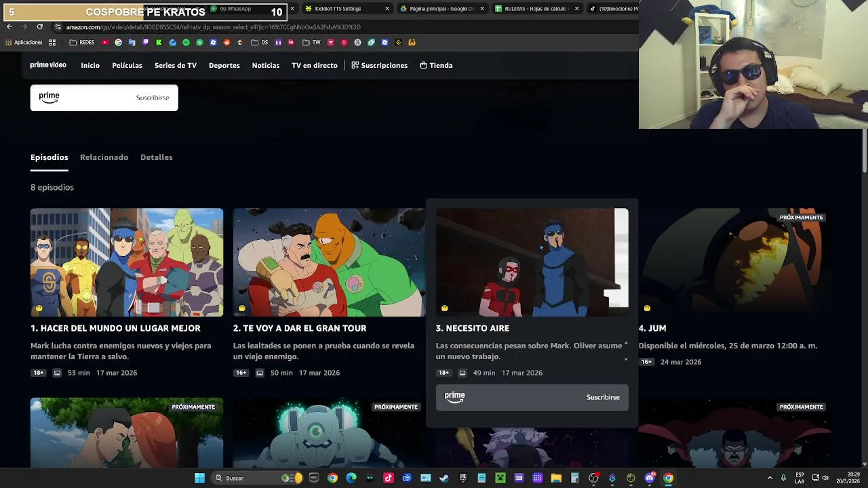Open the episode 4 JUM thumbnail
Viewport: 868px width, 488px height.
point(734,262)
